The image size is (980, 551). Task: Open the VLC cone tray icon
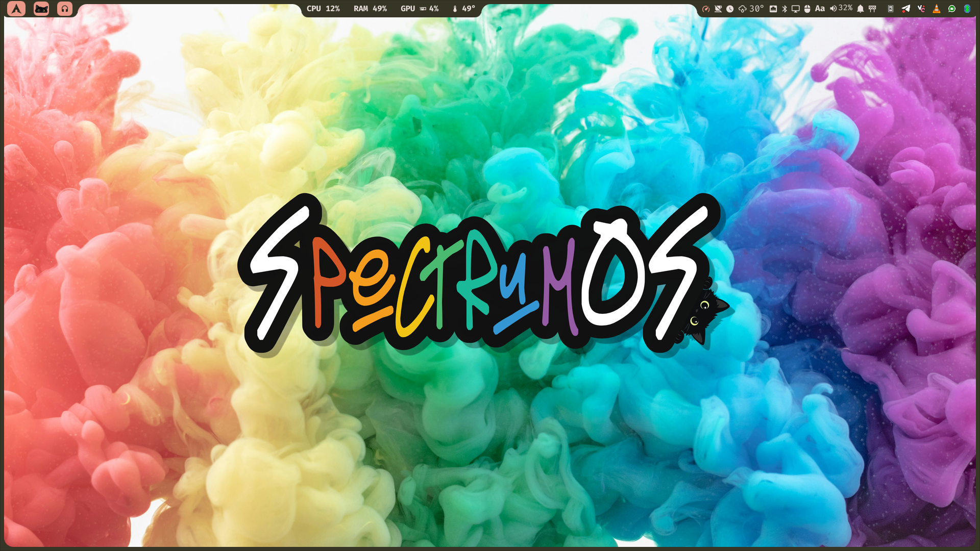pyautogui.click(x=937, y=9)
